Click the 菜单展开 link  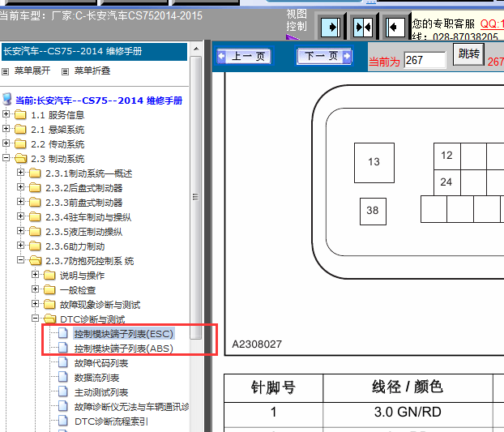pyautogui.click(x=32, y=71)
